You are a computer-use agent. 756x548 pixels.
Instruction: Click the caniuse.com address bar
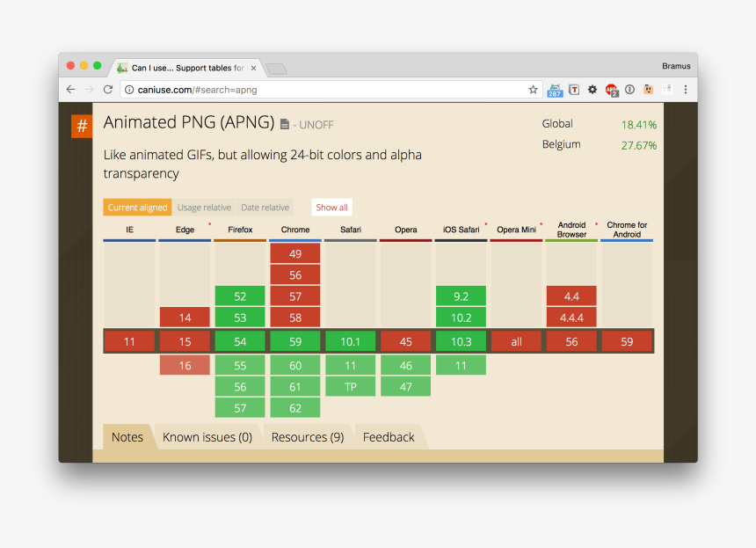click(325, 90)
